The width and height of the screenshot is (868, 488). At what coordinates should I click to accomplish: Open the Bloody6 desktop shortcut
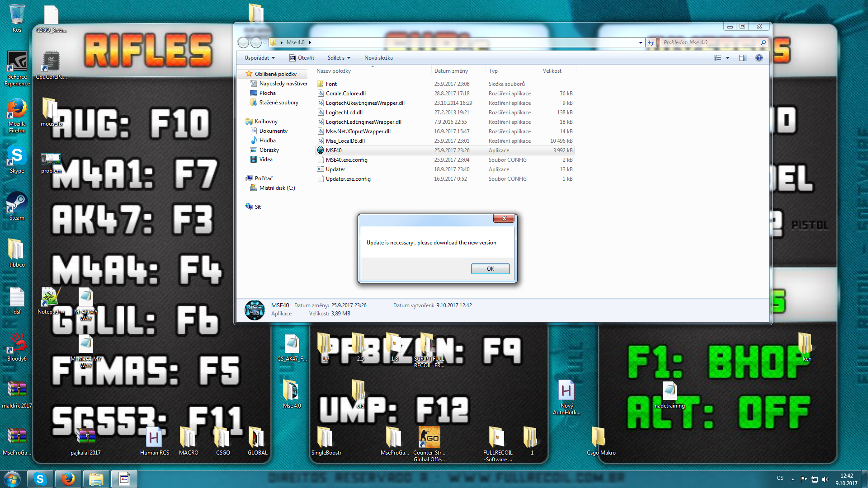point(17,347)
